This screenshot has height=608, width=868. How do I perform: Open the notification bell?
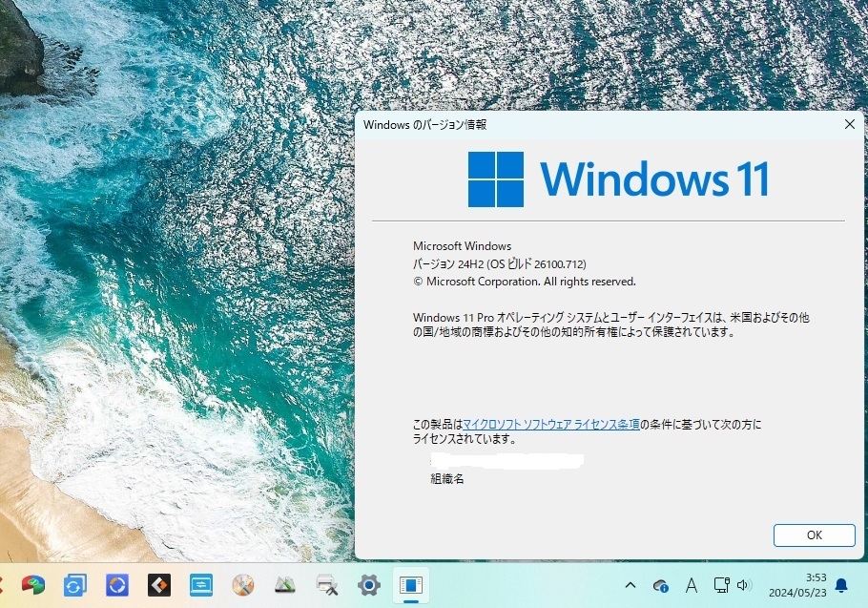(x=841, y=585)
